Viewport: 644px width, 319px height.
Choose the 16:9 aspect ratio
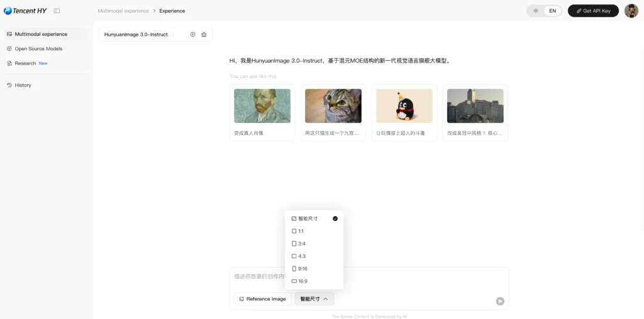pos(314,281)
